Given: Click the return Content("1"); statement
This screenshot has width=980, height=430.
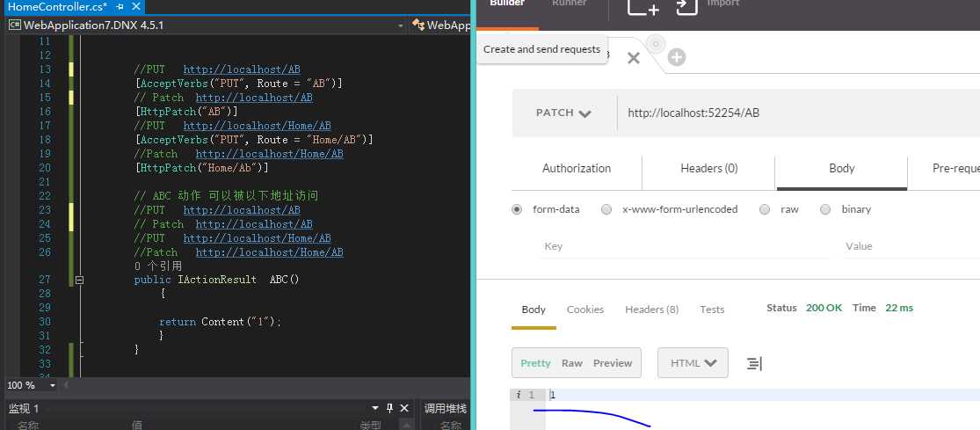Looking at the screenshot, I should coord(220,322).
